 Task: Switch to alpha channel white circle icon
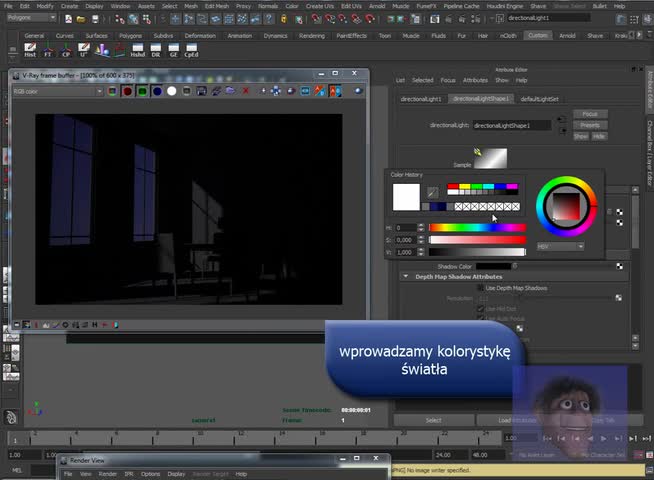(172, 91)
